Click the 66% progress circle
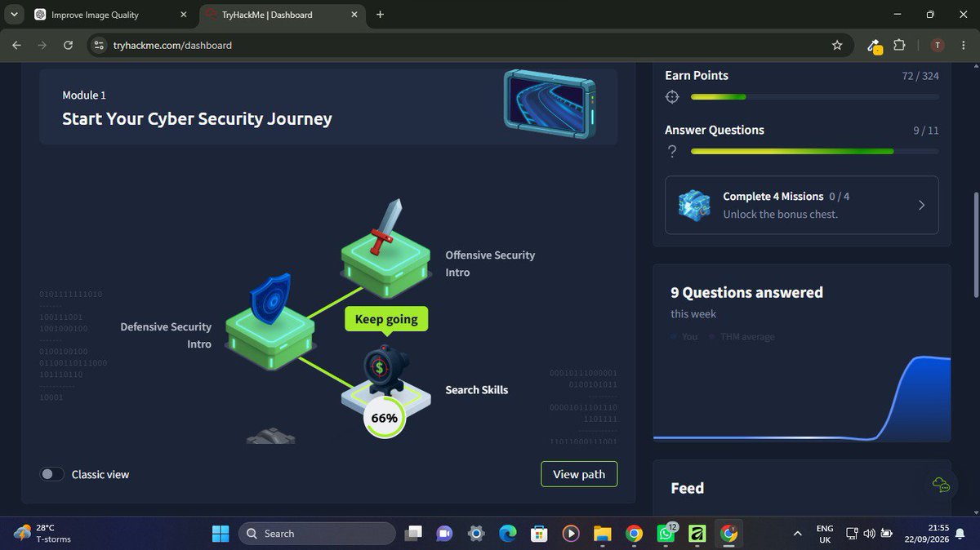The width and height of the screenshot is (980, 550). [384, 418]
